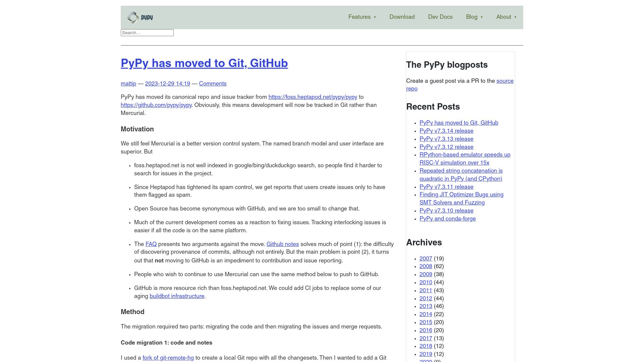644x362 pixels.
Task: Open Repeated string concatenation post
Action: [x=461, y=175]
